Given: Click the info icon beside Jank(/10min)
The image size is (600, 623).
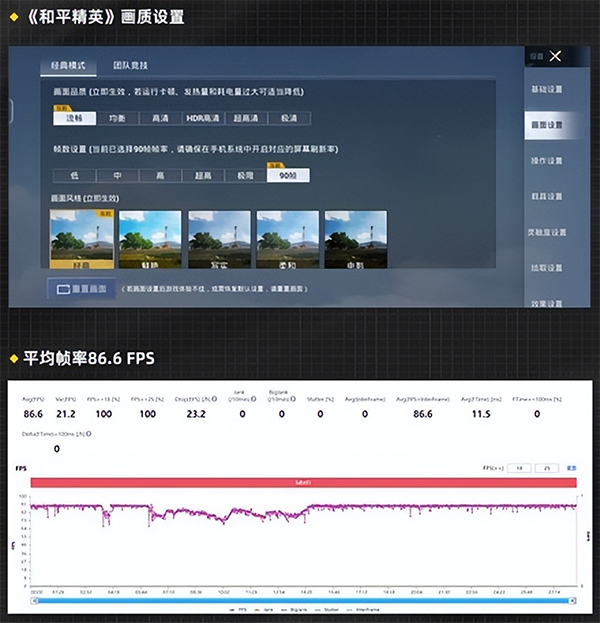Looking at the screenshot, I should (x=252, y=399).
